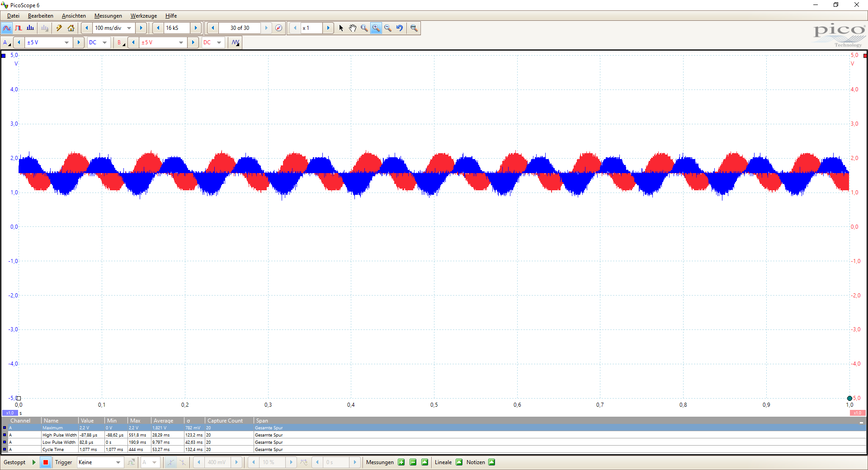
Task: Increase Channel B range right arrow
Action: point(193,42)
